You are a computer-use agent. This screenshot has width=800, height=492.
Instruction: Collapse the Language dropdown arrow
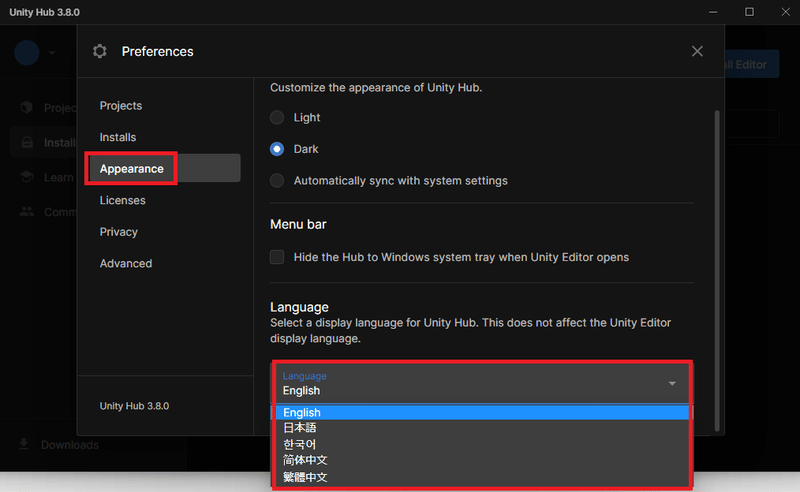click(672, 383)
